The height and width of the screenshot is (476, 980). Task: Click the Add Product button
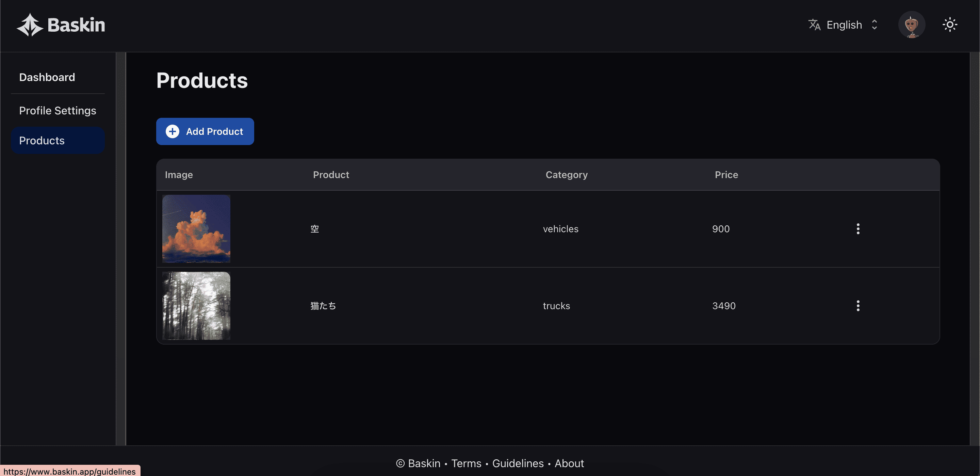point(214,131)
